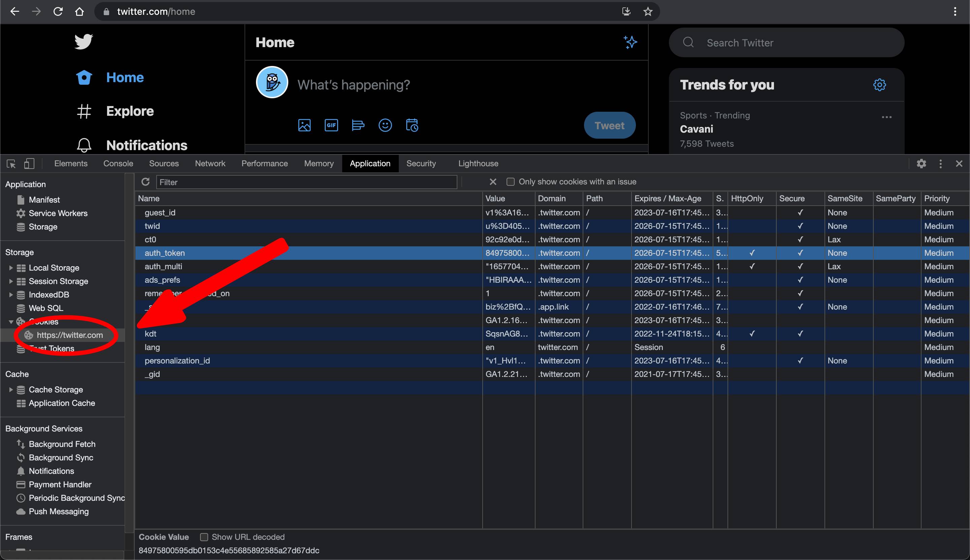
Task: Open the Chrome three-dot menu
Action: (x=955, y=11)
